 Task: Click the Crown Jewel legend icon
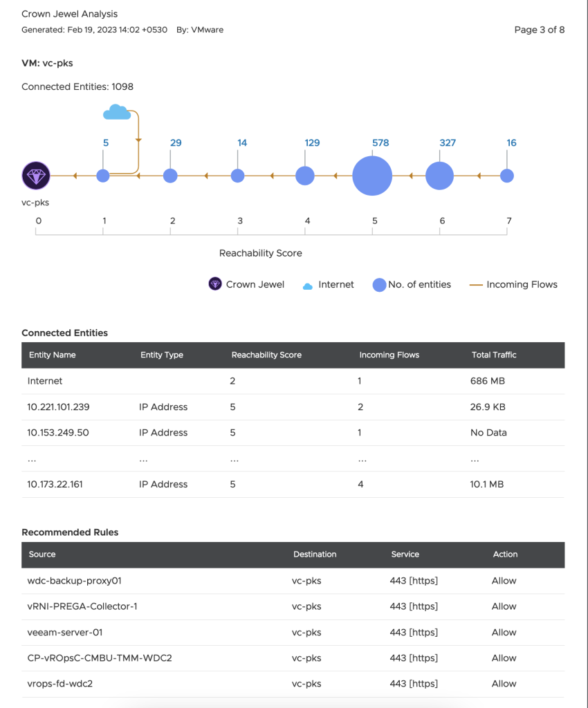215,284
